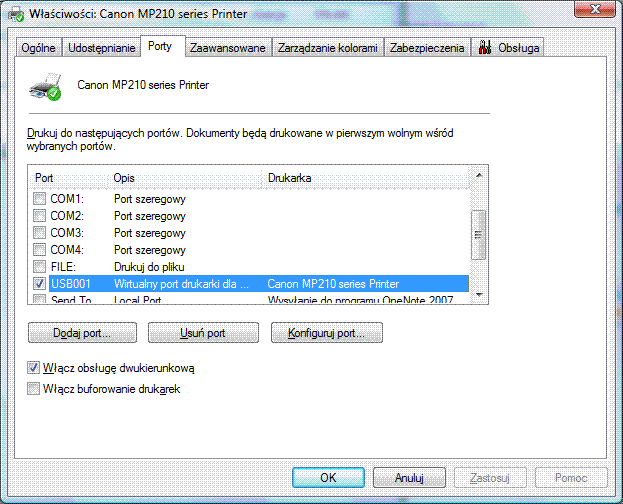Open the Ogólne tab

coord(39,48)
